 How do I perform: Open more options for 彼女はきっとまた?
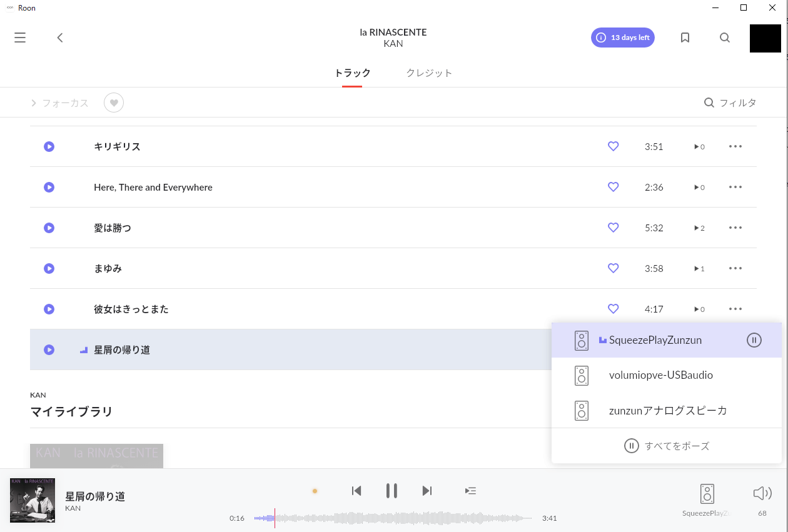click(735, 309)
